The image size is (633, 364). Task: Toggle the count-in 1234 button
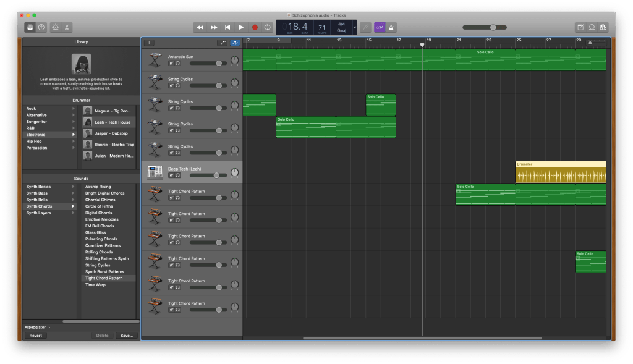380,27
